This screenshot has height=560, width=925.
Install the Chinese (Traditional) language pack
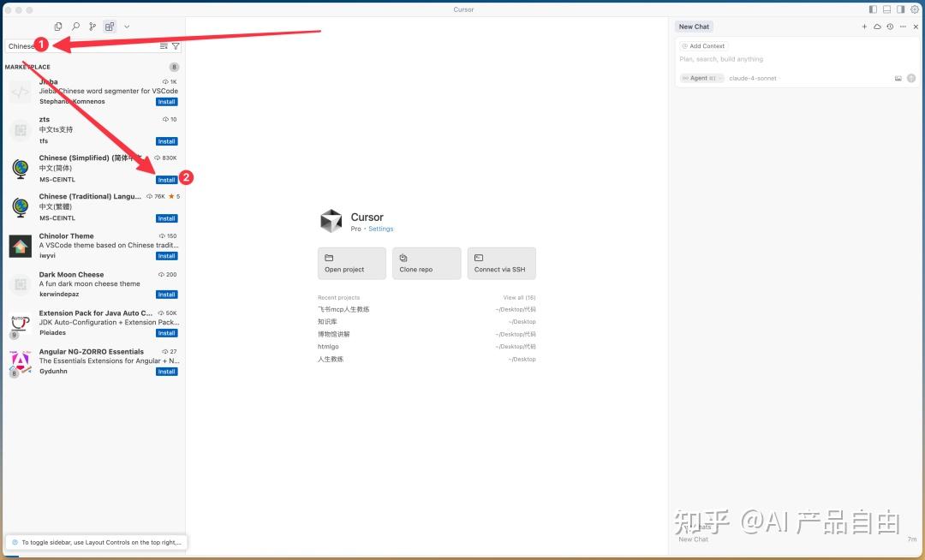click(x=166, y=218)
